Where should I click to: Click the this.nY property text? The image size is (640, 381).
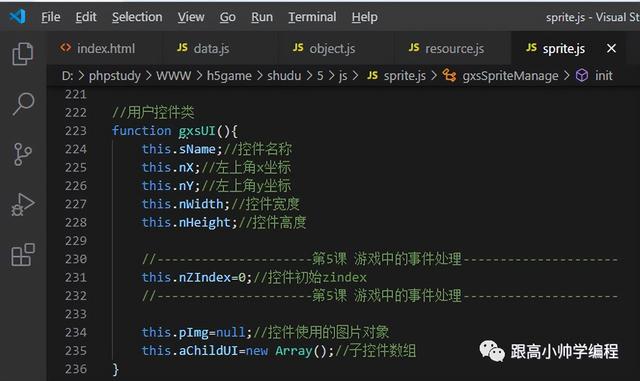click(x=168, y=186)
